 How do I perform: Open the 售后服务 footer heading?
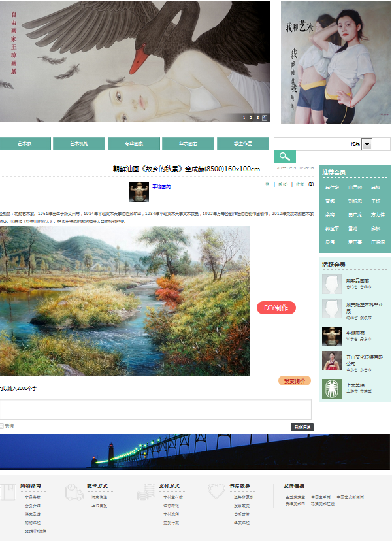pos(240,486)
